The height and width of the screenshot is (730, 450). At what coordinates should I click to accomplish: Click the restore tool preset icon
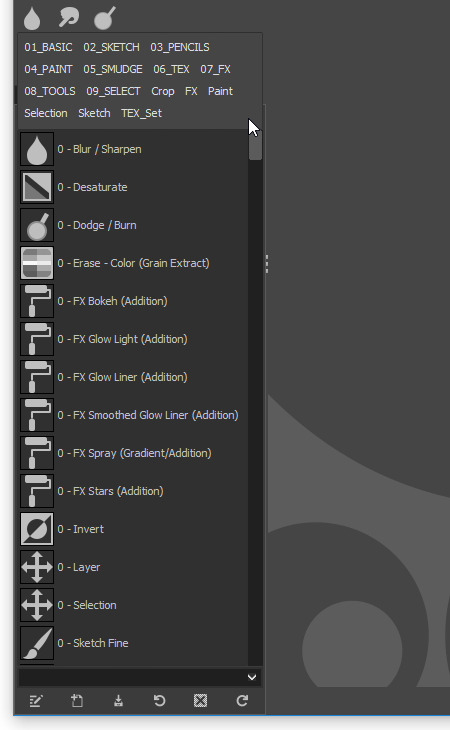click(x=160, y=701)
